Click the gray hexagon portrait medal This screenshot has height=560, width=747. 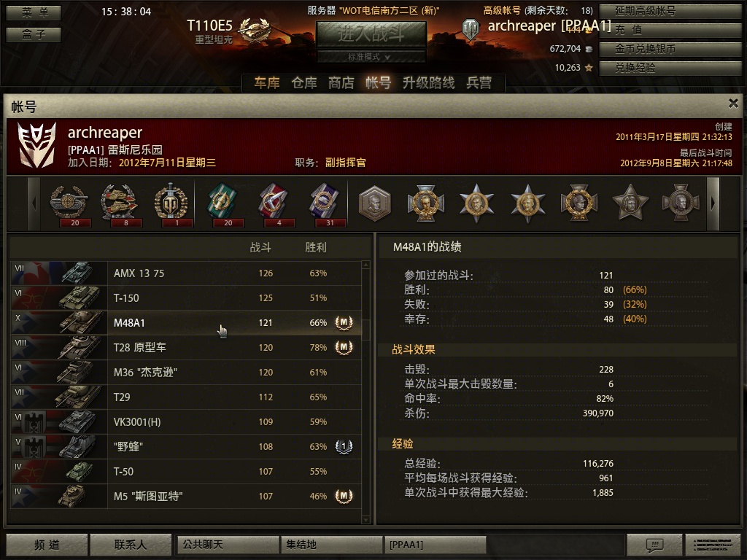374,203
